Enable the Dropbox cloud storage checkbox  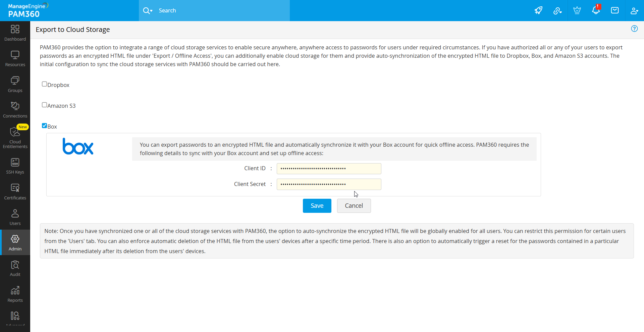tap(44, 84)
